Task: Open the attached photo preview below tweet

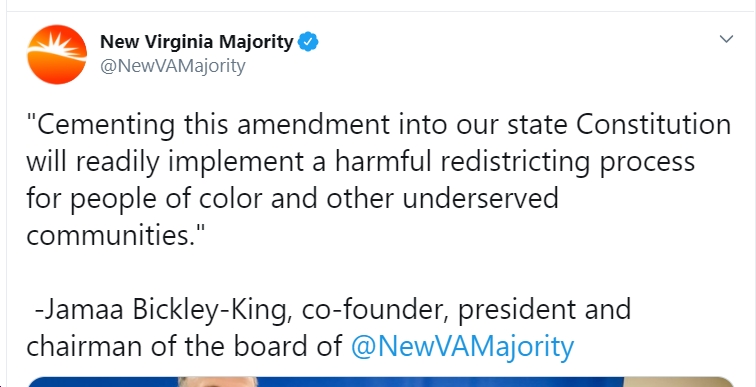Action: [x=380, y=382]
